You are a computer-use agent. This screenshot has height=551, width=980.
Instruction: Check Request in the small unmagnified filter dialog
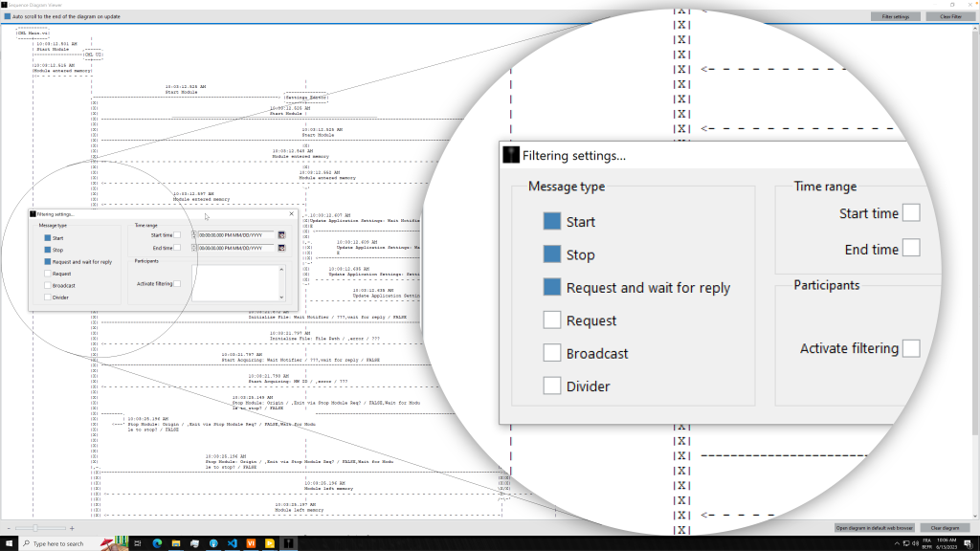[48, 274]
